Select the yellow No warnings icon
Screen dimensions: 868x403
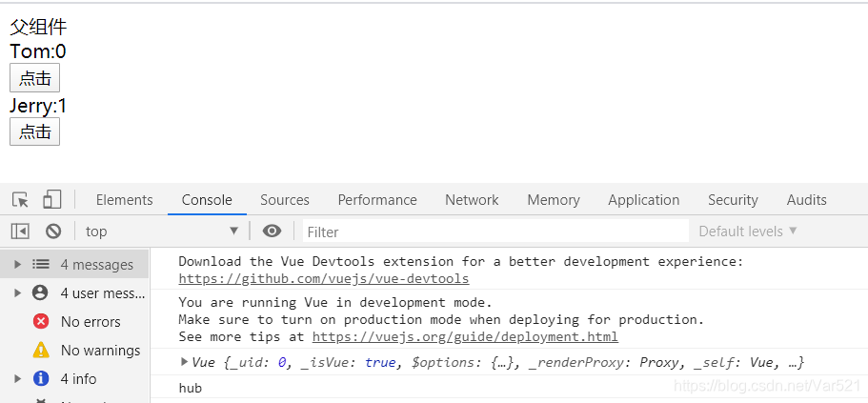[41, 350]
